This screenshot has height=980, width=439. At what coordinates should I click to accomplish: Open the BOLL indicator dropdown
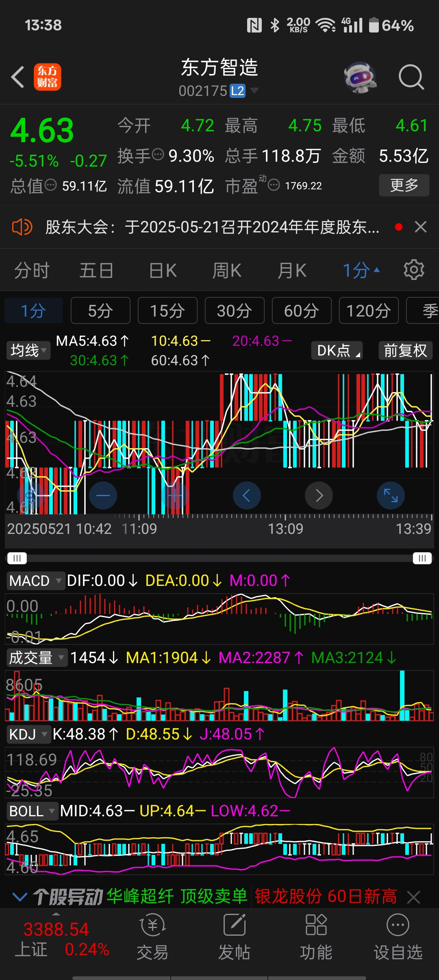point(32,811)
